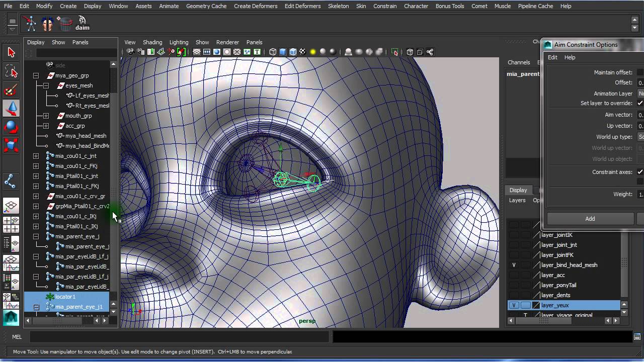
Task: Select locator1 in the outliner
Action: pos(65,297)
